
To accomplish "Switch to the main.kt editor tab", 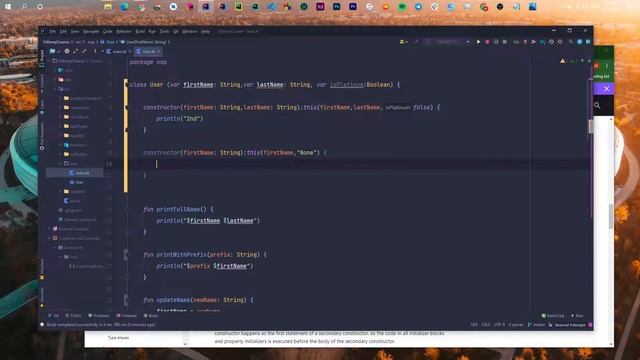I will pyautogui.click(x=119, y=51).
